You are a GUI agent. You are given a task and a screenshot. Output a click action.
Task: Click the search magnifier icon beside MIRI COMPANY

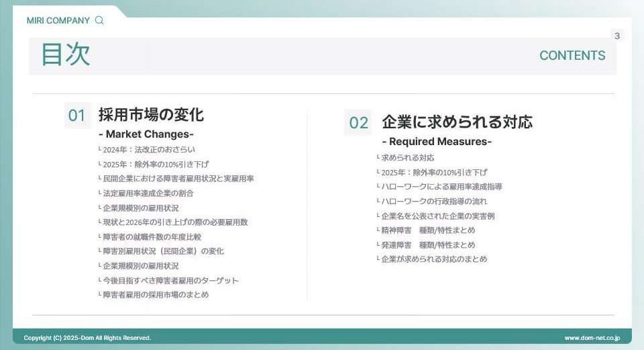pos(100,20)
